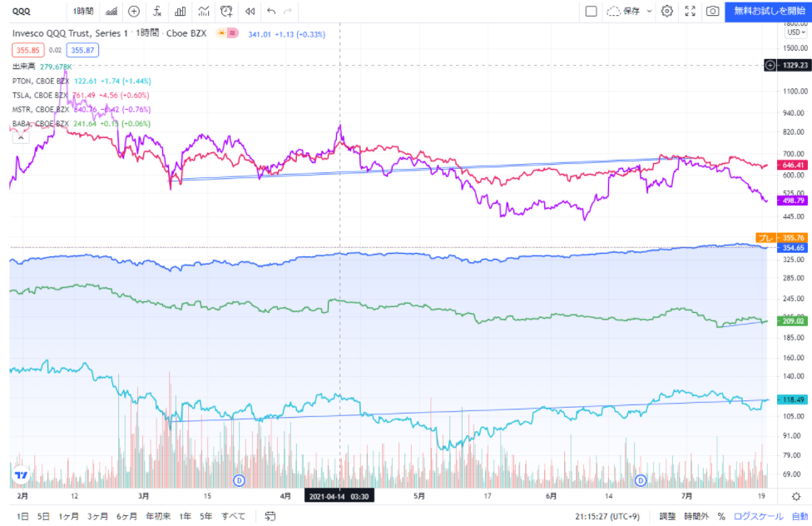
Task: Create an alert with the alarm clock icon
Action: [226, 12]
